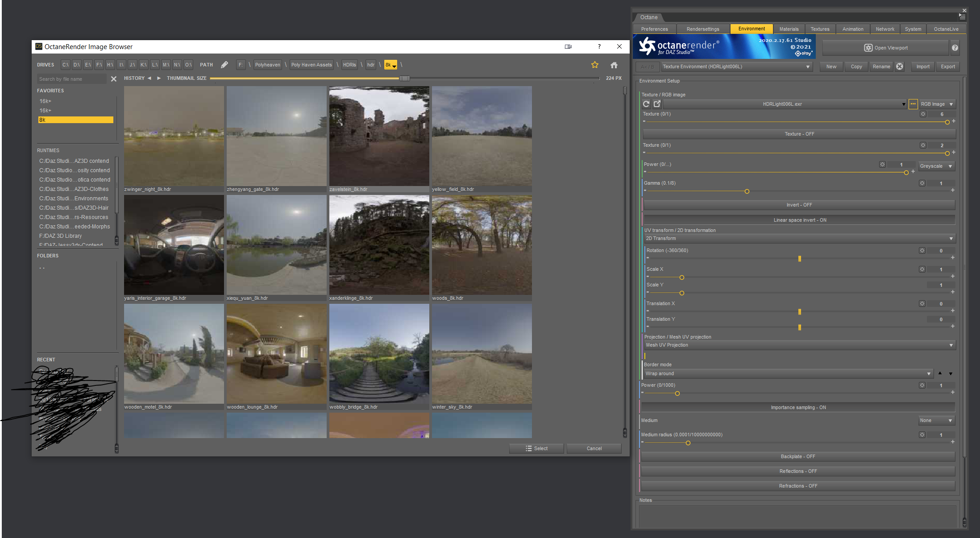Go to home folder icon
The height and width of the screenshot is (538, 980).
[614, 65]
